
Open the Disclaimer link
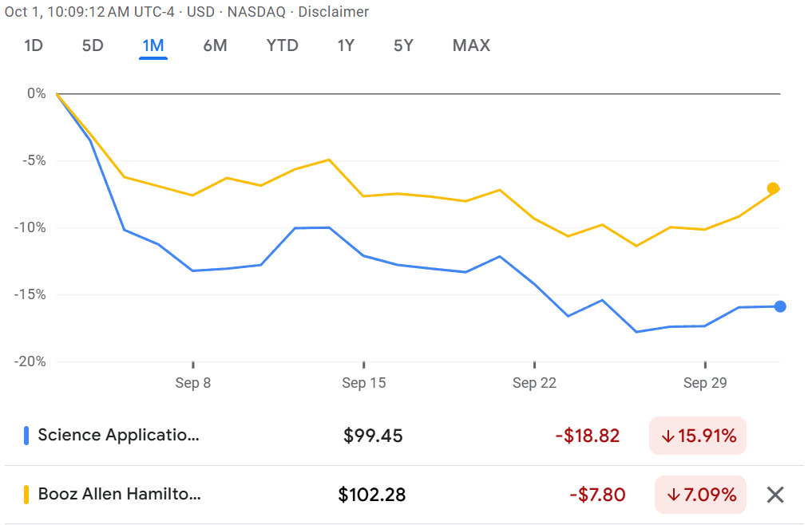point(333,12)
